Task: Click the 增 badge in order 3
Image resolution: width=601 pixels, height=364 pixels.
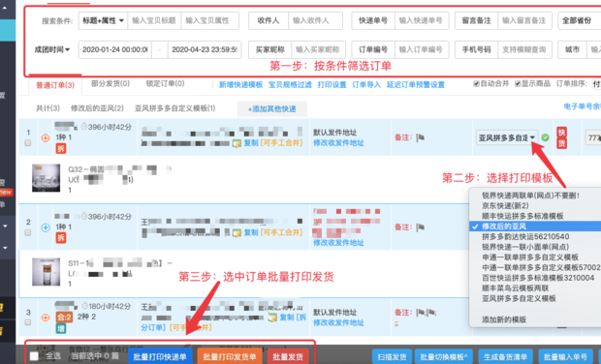Action: [61, 328]
